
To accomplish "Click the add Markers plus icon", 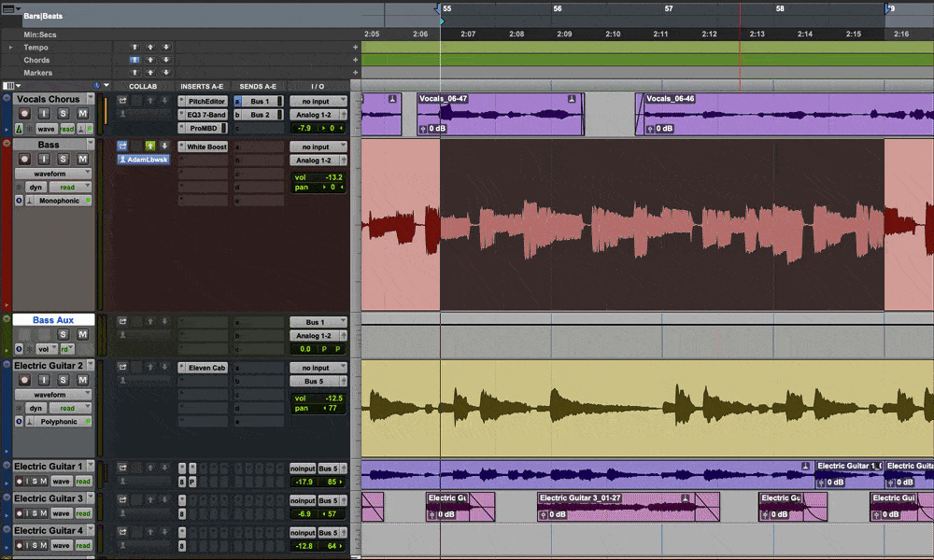I will pyautogui.click(x=355, y=73).
